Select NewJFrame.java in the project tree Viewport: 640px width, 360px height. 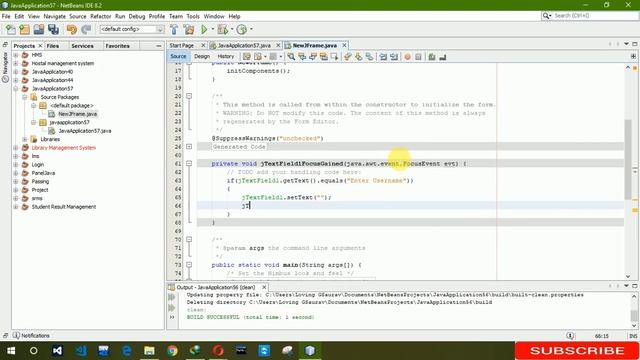click(78, 114)
